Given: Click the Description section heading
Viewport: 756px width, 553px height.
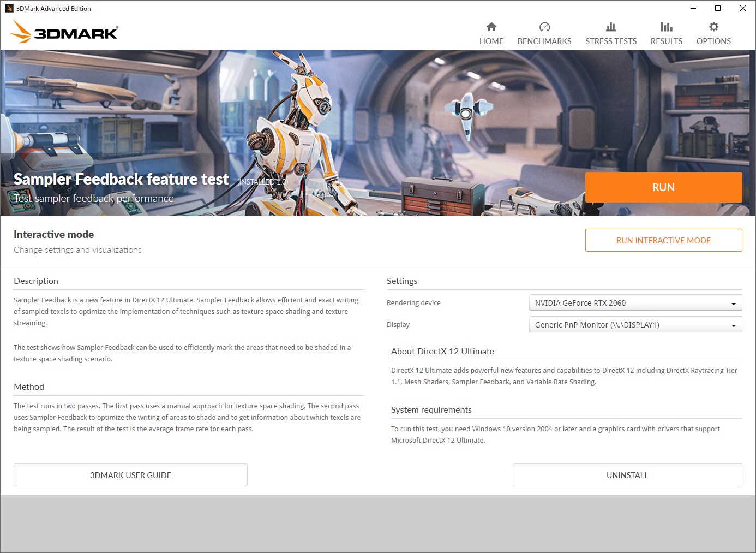Looking at the screenshot, I should click(36, 281).
